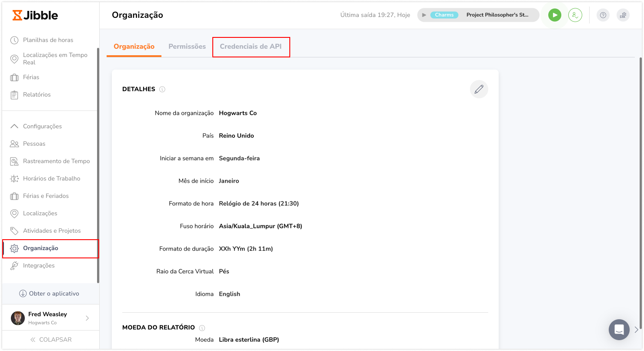Click the green play clock-in button
The height and width of the screenshot is (351, 644).
[x=555, y=15]
